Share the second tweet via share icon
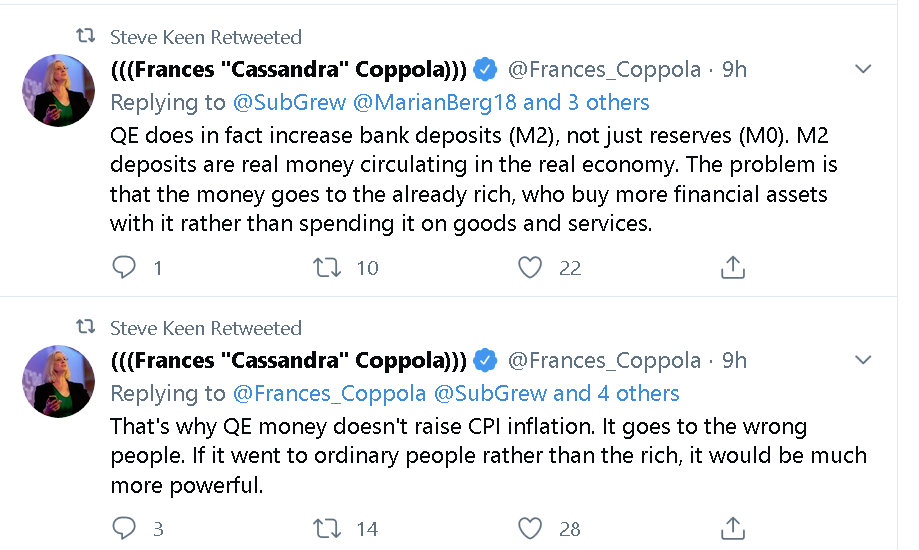 [x=733, y=528]
